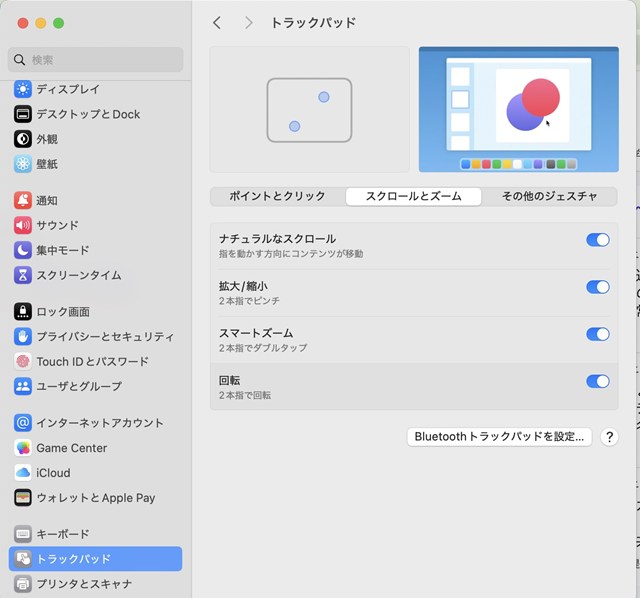Select Touch IDとパスワード label
The width and height of the screenshot is (640, 598).
(93, 362)
